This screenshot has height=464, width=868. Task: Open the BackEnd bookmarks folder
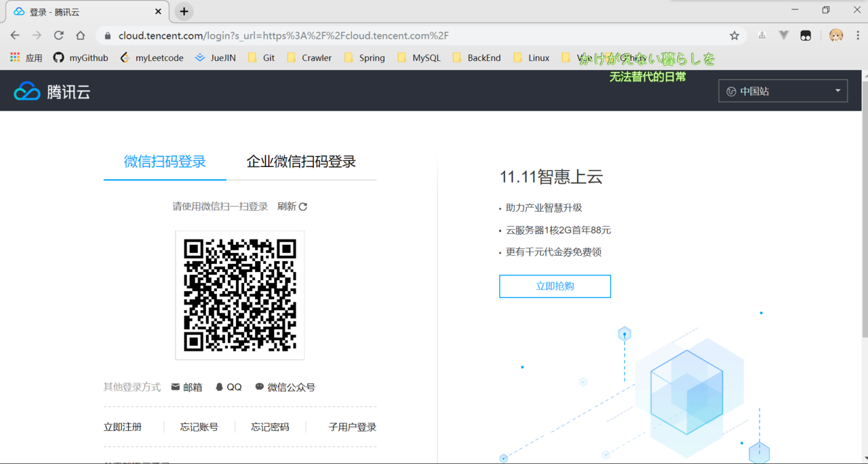coord(477,58)
